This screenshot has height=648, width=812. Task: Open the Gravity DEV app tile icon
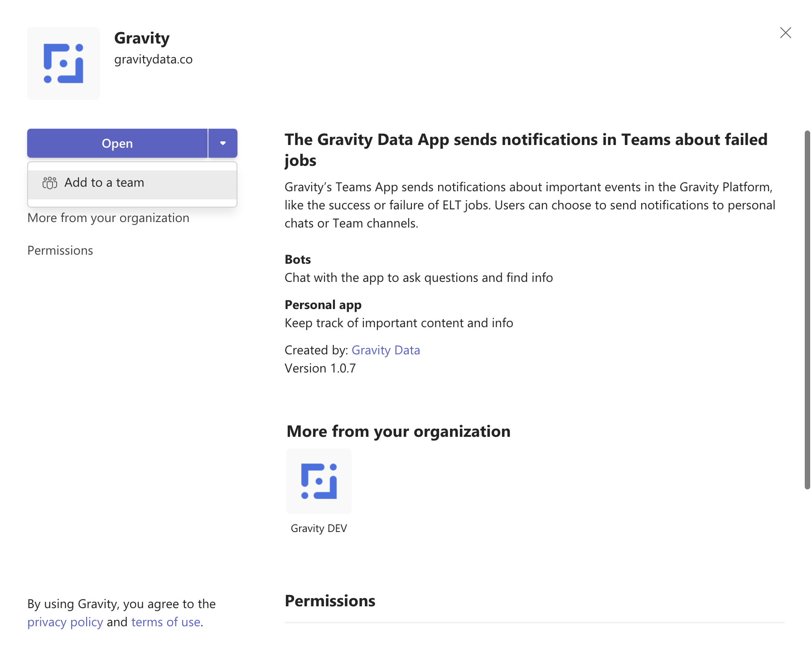tap(319, 481)
